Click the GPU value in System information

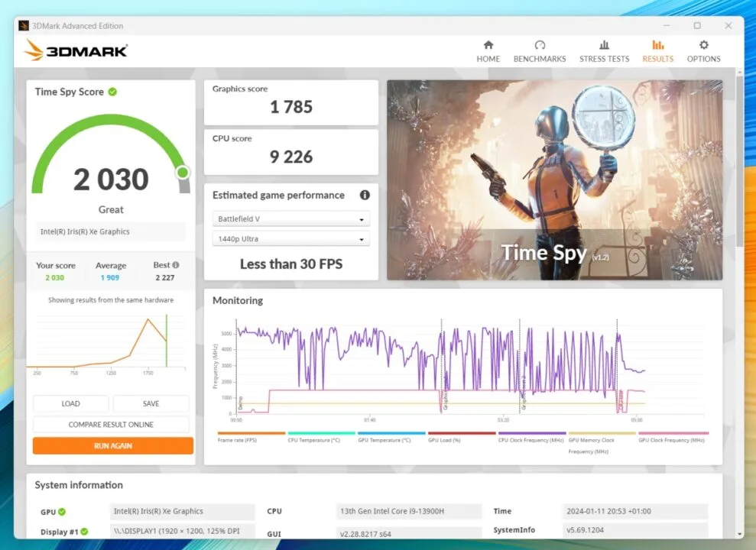coord(182,511)
